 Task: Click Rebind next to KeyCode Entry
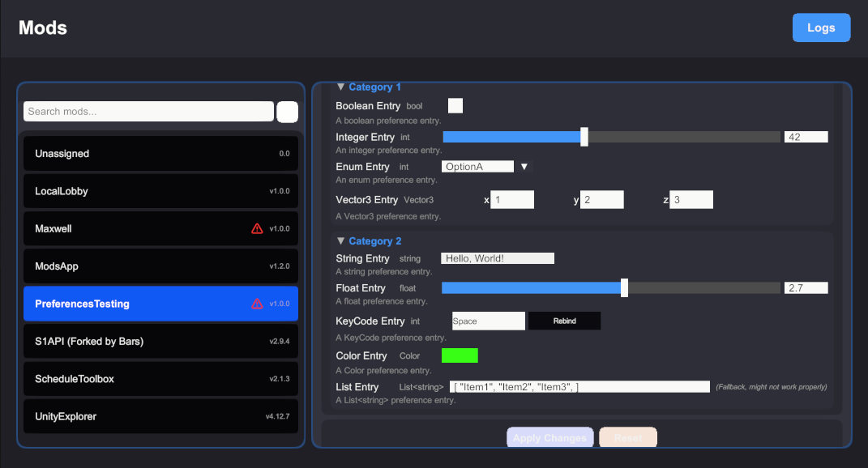coord(564,321)
